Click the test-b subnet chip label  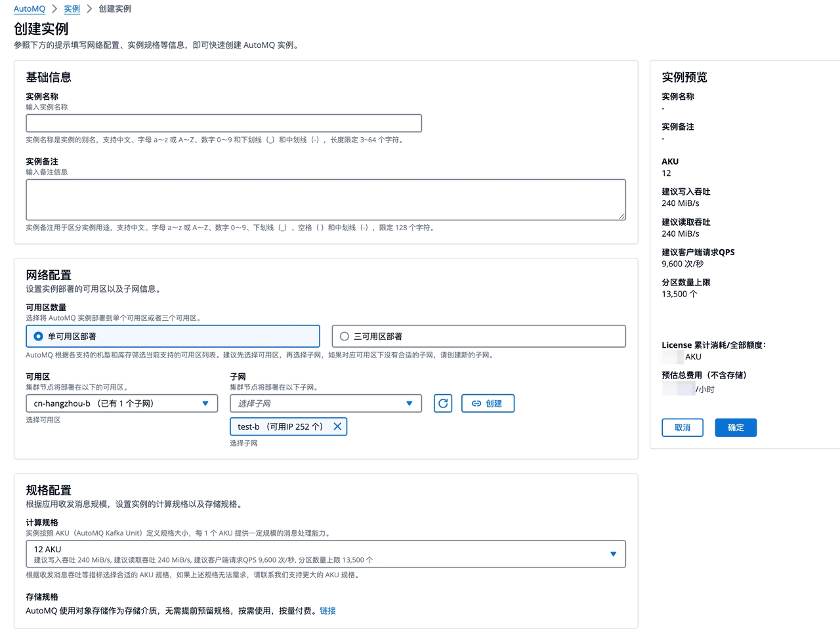pyautogui.click(x=280, y=426)
